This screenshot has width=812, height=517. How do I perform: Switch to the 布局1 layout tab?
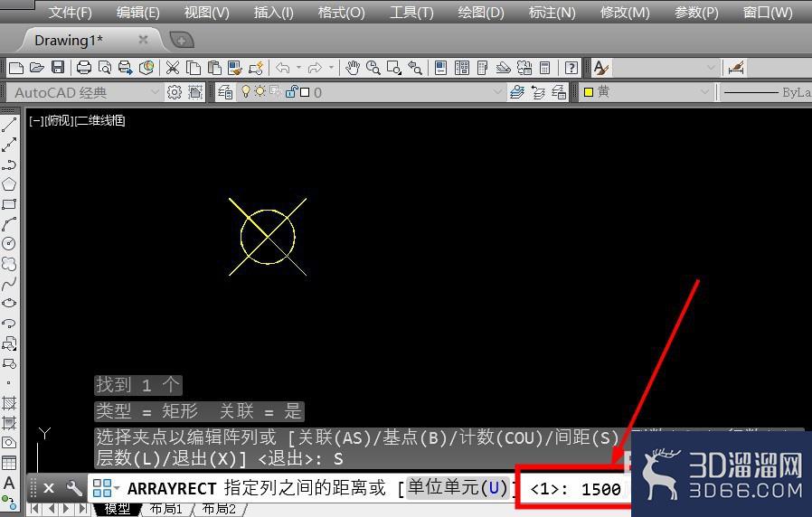[x=166, y=509]
